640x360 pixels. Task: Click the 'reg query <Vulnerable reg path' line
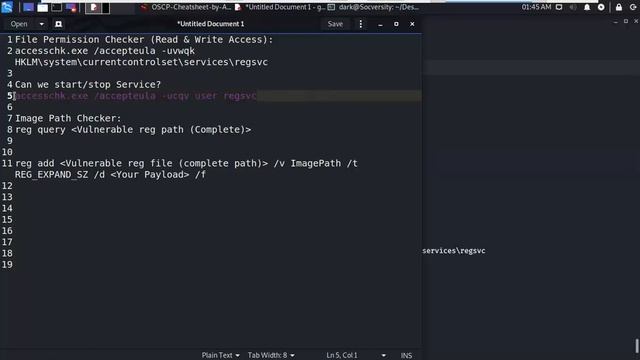click(x=133, y=129)
